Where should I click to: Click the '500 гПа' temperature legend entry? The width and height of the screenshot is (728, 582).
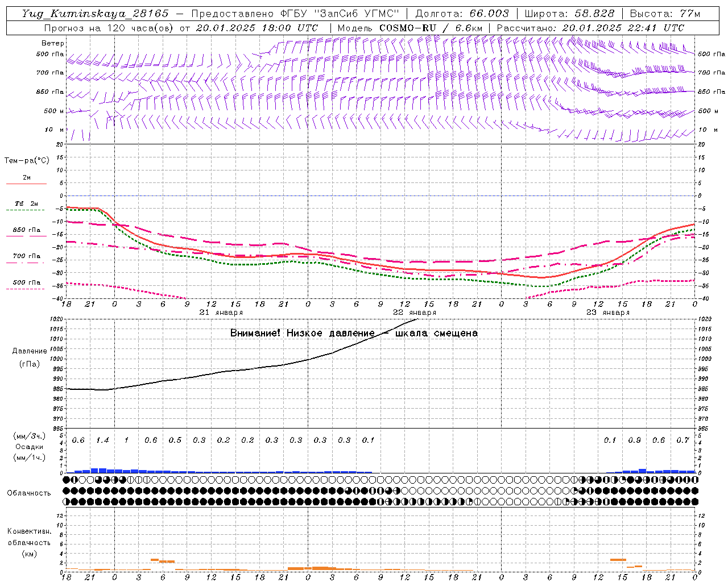27,282
